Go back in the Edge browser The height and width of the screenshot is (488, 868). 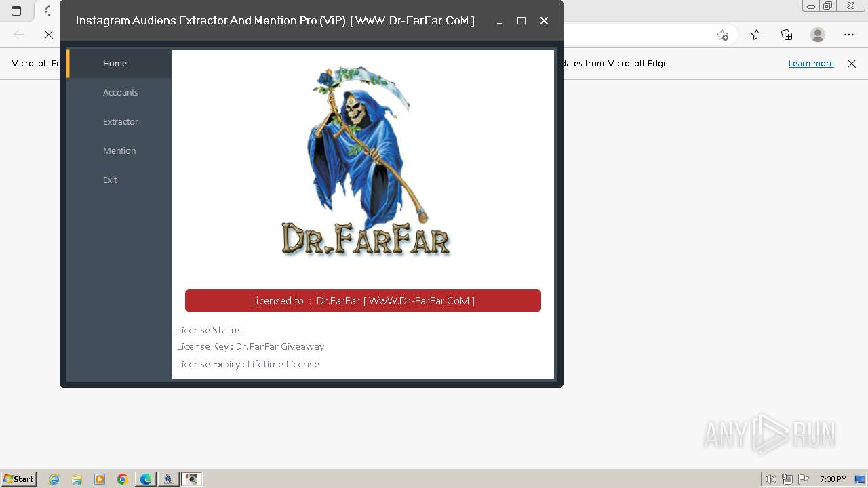[x=19, y=35]
